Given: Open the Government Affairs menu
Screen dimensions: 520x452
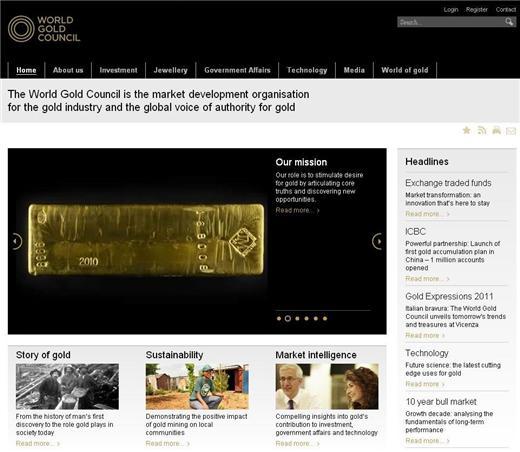Looking at the screenshot, I should pos(237,70).
